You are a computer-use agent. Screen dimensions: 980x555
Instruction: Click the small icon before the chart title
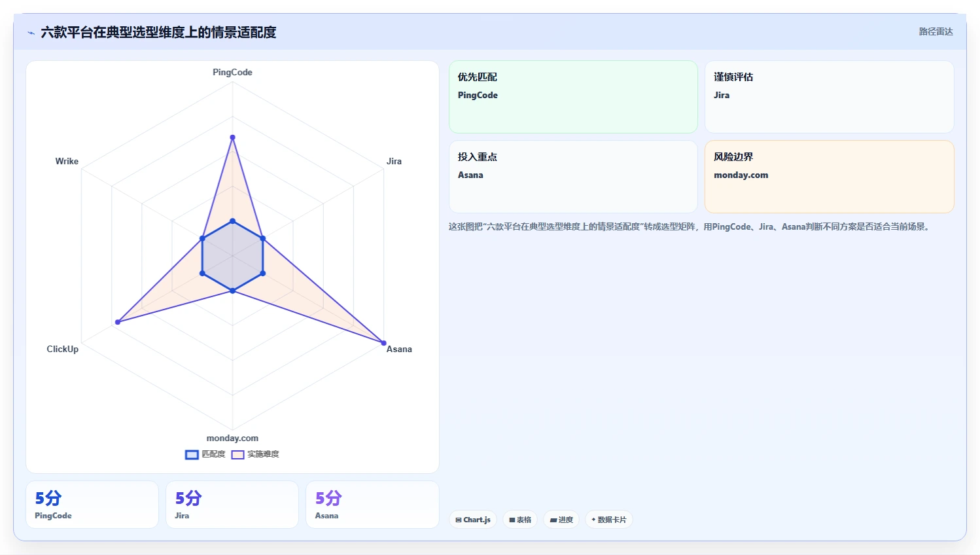tap(31, 33)
